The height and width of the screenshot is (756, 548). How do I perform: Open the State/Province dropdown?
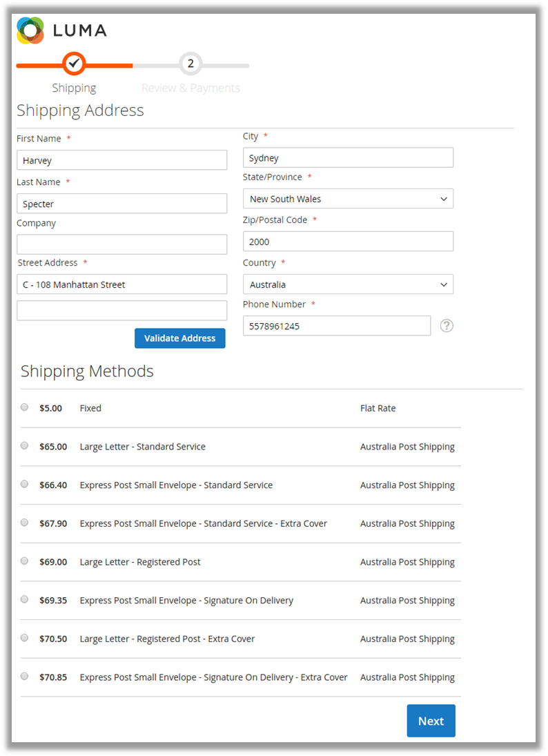point(348,199)
